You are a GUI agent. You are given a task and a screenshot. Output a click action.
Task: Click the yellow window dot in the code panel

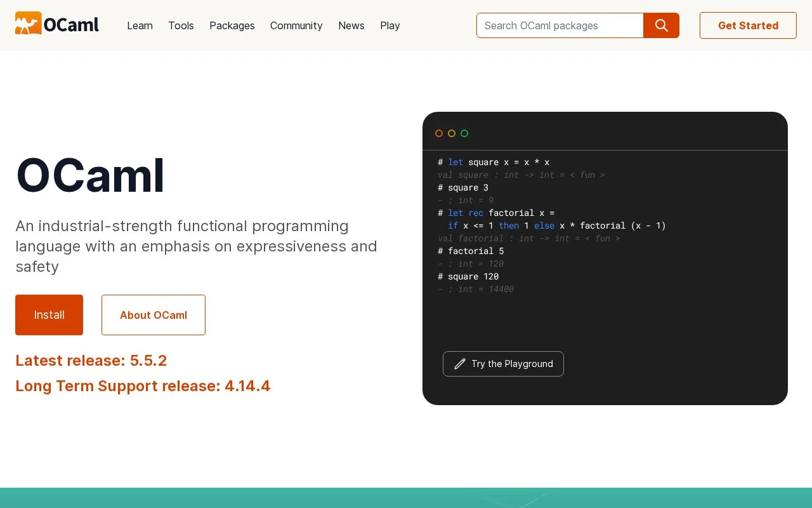[x=452, y=133]
